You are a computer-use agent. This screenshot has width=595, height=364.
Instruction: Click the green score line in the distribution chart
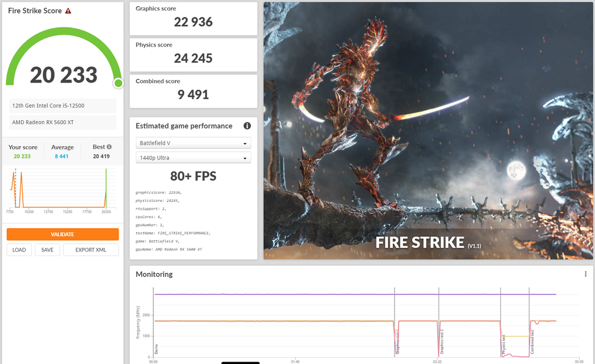tap(106, 189)
